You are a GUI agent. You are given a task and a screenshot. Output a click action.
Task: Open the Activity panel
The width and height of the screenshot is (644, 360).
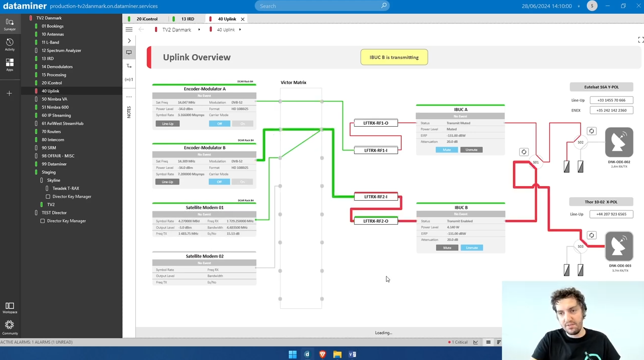pyautogui.click(x=10, y=44)
